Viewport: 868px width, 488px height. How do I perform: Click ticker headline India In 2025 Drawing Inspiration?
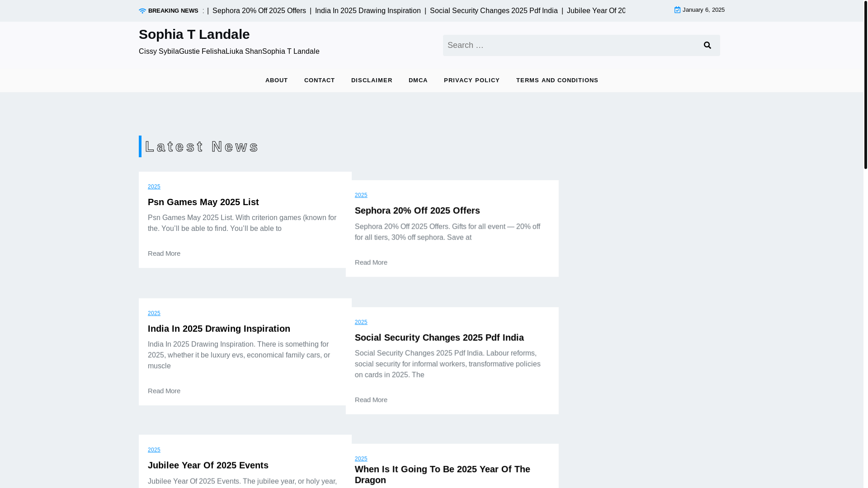368,11
